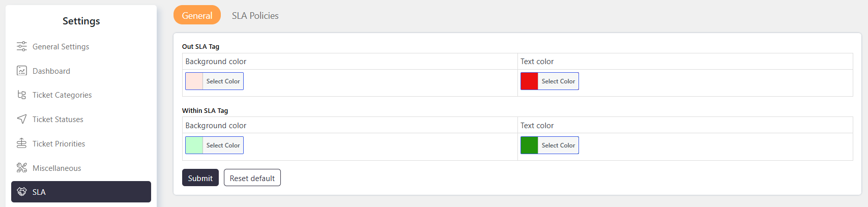Image resolution: width=868 pixels, height=207 pixels.
Task: Click the SLA handshake icon
Action: [22, 192]
